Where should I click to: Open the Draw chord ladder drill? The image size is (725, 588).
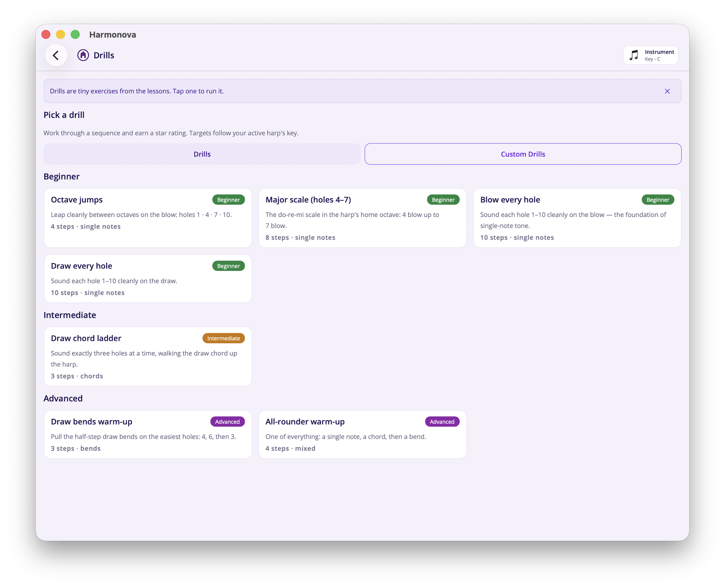click(x=148, y=356)
